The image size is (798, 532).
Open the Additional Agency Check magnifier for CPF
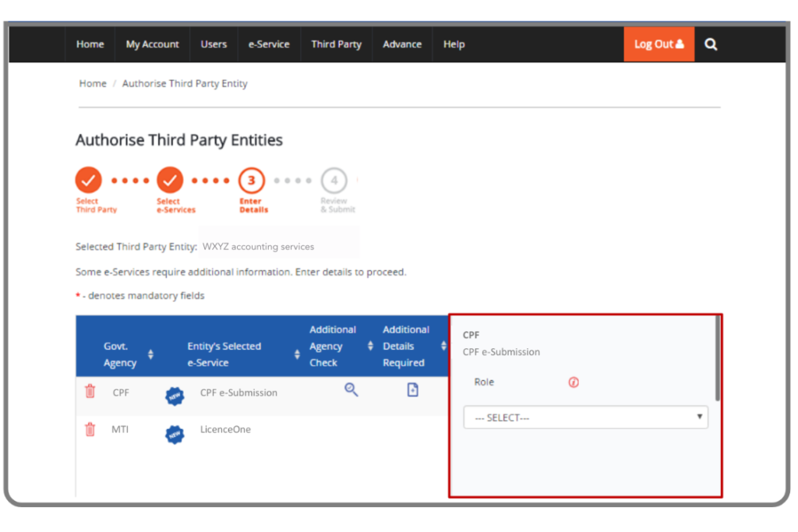pos(351,389)
